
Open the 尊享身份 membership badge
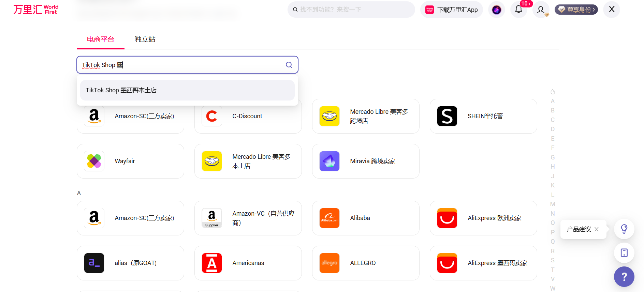576,10
